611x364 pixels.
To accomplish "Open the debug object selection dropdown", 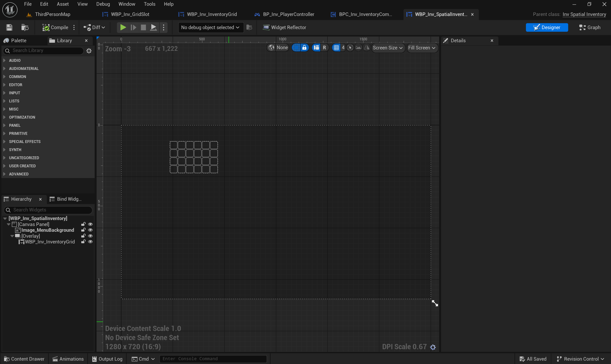I will tap(210, 27).
